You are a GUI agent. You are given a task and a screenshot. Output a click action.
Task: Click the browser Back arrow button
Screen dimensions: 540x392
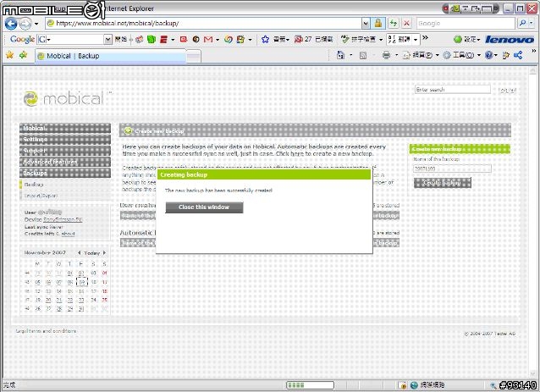(11, 24)
